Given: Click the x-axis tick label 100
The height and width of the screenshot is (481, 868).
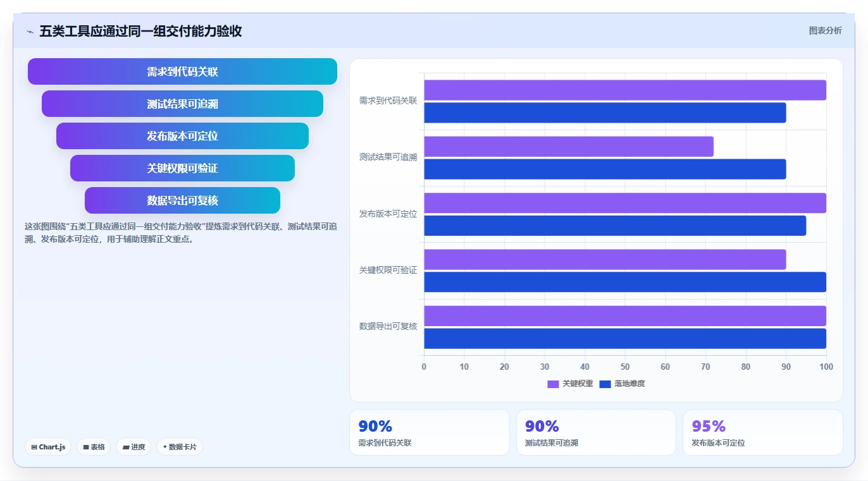Looking at the screenshot, I should [826, 367].
